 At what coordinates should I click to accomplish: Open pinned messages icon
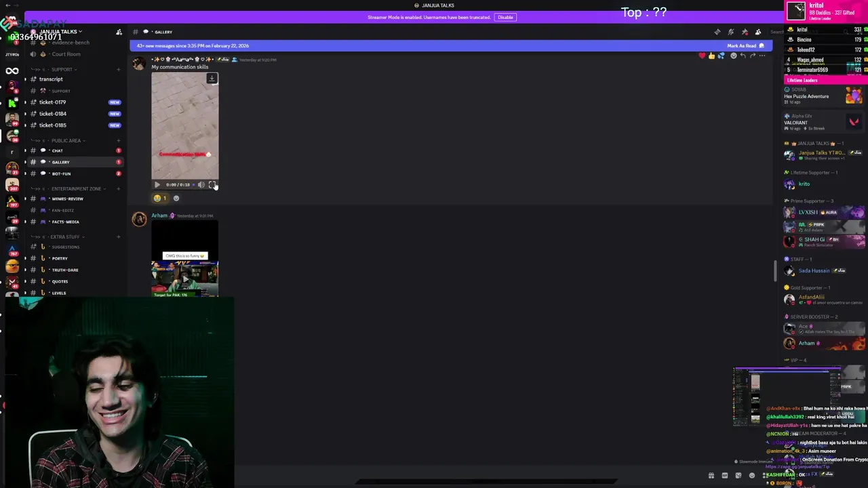(745, 32)
